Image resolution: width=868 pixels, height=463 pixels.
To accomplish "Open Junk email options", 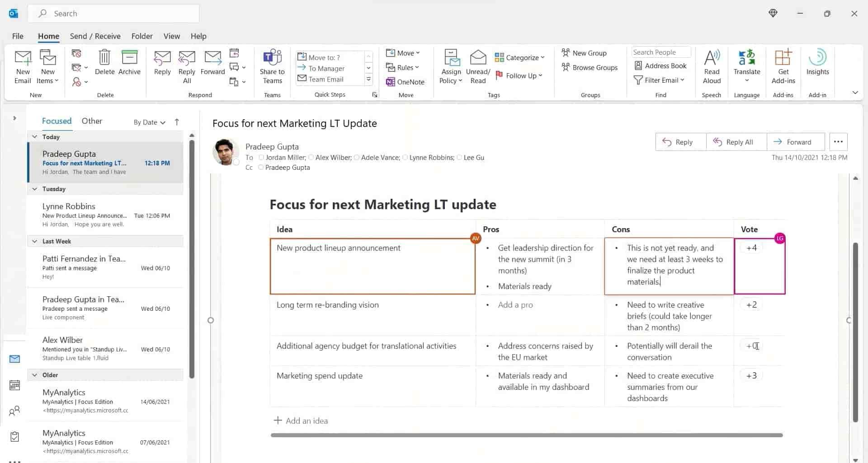I will coord(80,82).
